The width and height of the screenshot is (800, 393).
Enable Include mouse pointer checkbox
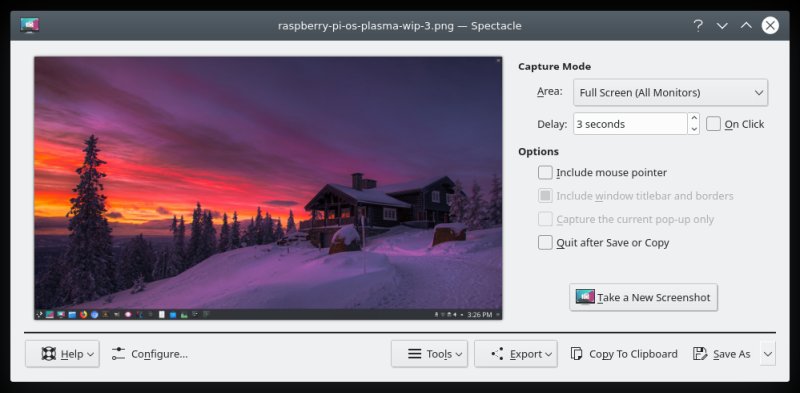pyautogui.click(x=545, y=173)
